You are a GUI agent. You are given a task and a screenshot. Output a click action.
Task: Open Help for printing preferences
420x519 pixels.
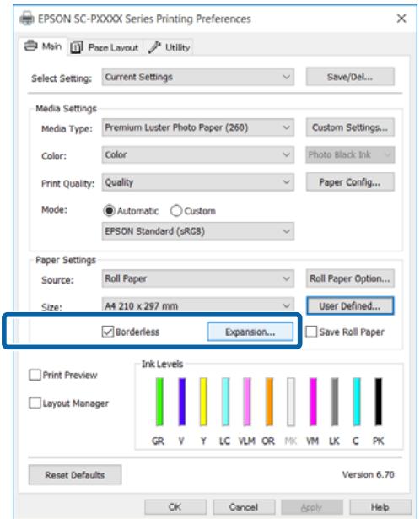(x=380, y=507)
